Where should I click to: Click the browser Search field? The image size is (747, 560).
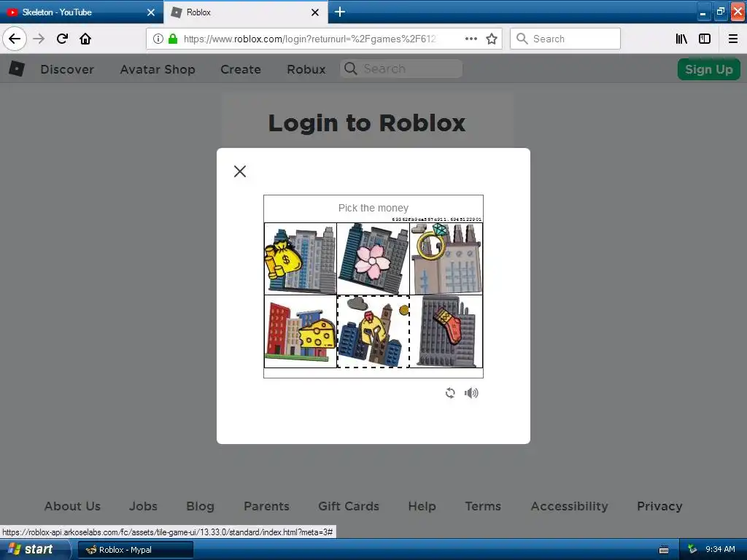(x=565, y=39)
